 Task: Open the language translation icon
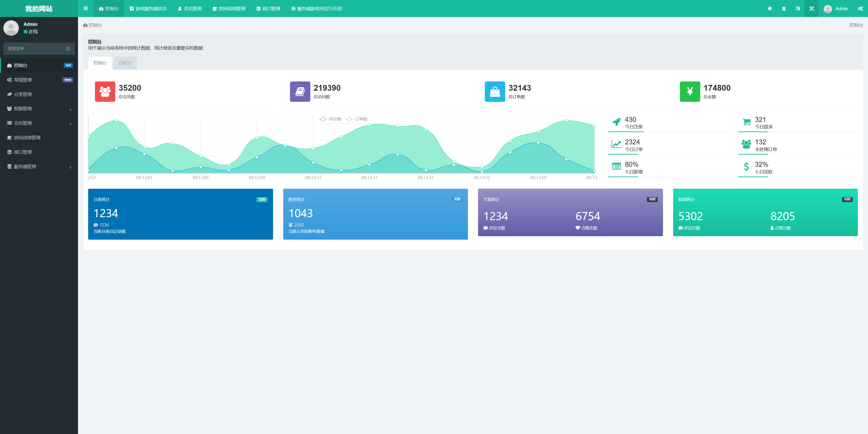click(x=797, y=9)
